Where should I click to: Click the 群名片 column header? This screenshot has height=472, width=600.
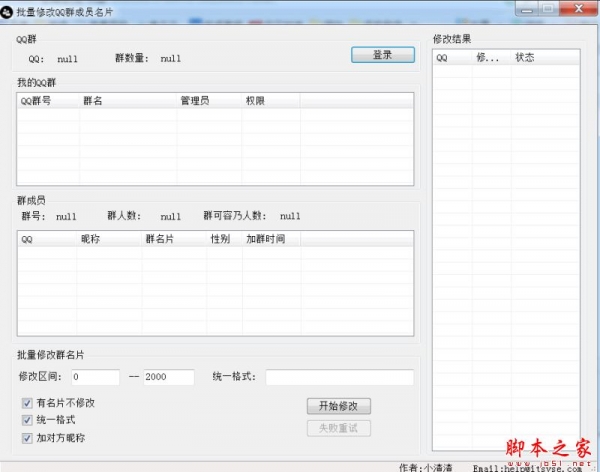[x=174, y=239]
